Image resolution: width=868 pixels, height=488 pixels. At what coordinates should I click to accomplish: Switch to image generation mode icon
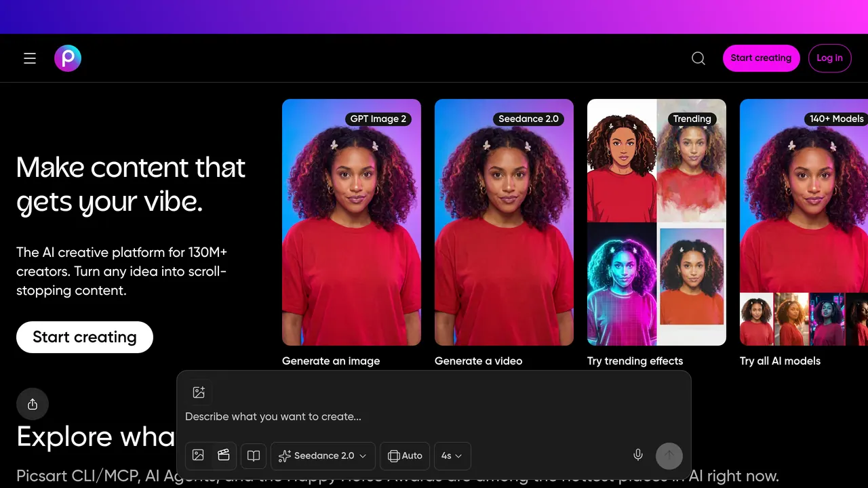(x=198, y=455)
